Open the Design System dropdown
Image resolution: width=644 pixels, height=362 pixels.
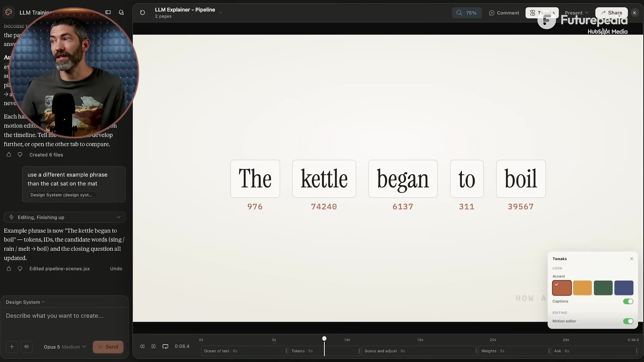coord(25,302)
